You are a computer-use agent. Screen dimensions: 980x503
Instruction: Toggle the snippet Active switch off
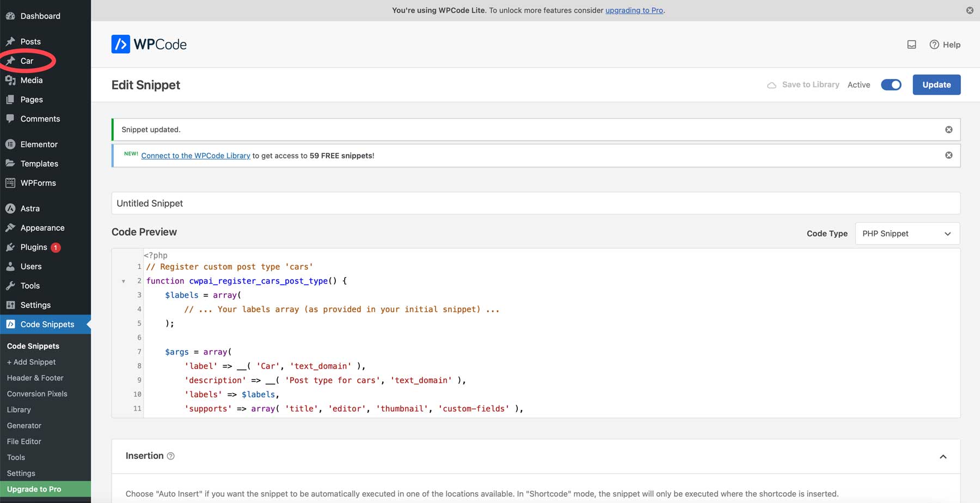click(x=891, y=85)
